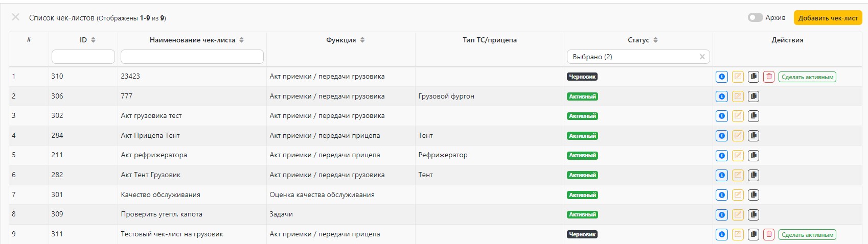Image resolution: width=868 pixels, height=244 pixels.
Task: Sort by Функция column
Action: 362,40
